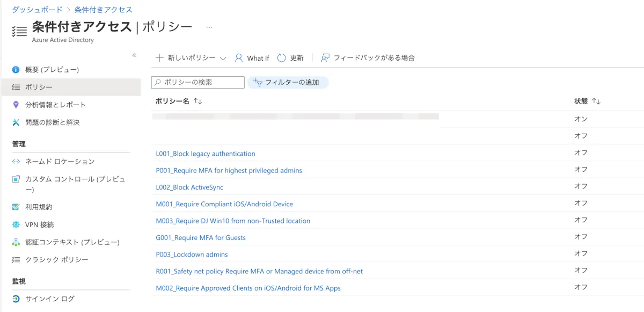644x312 pixels.
Task: Click the ポリシーの検索 search field
Action: tap(198, 82)
